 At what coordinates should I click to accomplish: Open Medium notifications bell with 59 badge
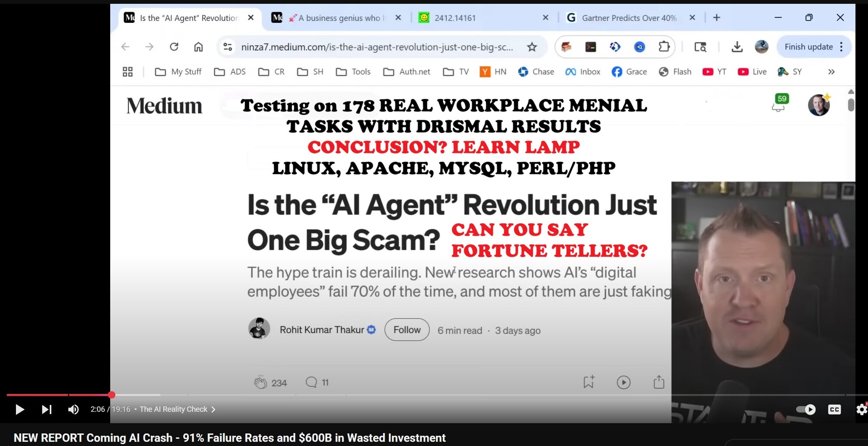pyautogui.click(x=779, y=104)
